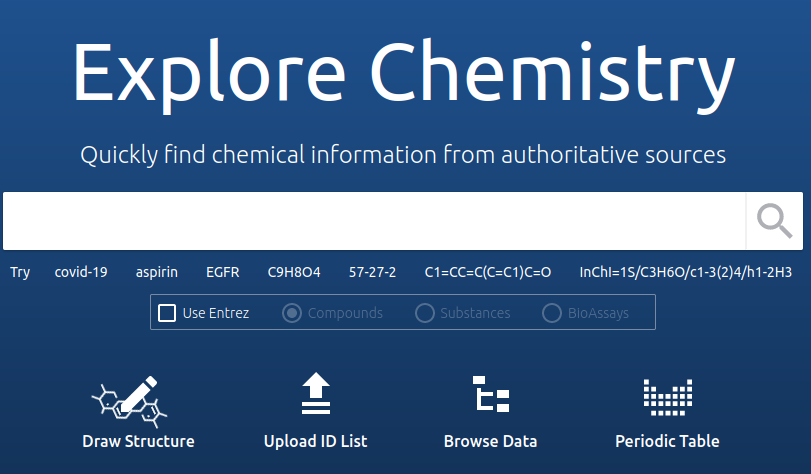Click the InChI string example link
811x474 pixels.
(x=685, y=272)
